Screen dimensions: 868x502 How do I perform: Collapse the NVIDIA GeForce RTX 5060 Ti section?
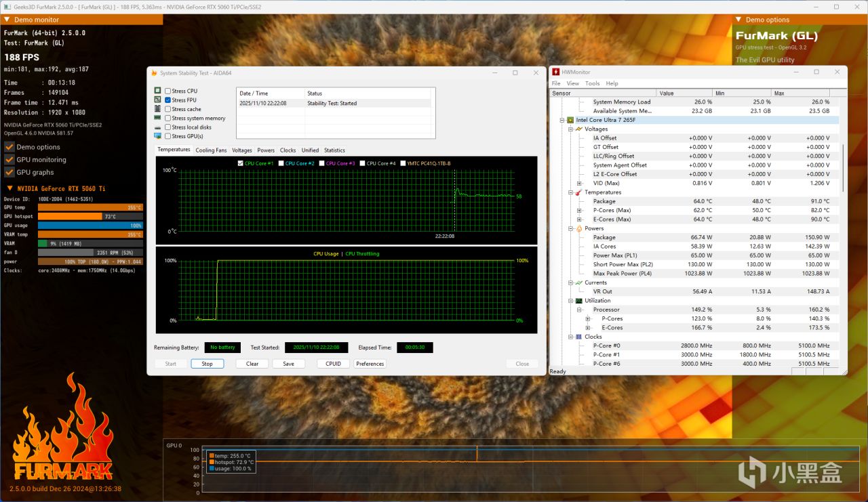[9, 188]
